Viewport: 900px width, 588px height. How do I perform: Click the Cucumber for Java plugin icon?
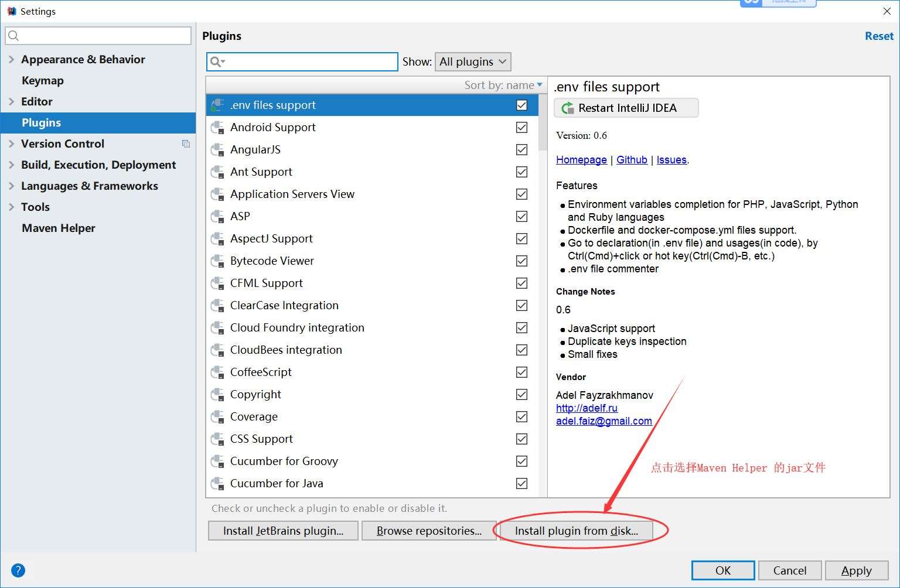click(217, 484)
